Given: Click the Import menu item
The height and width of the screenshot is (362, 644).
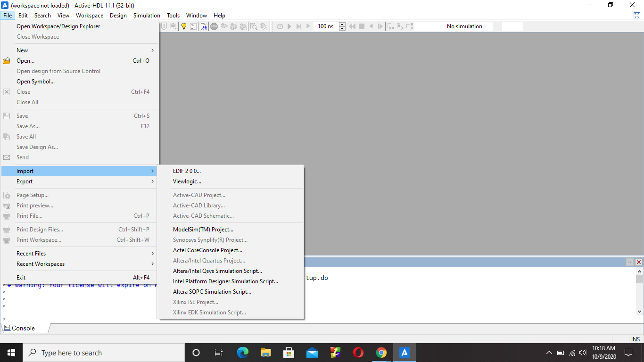Looking at the screenshot, I should click(79, 171).
